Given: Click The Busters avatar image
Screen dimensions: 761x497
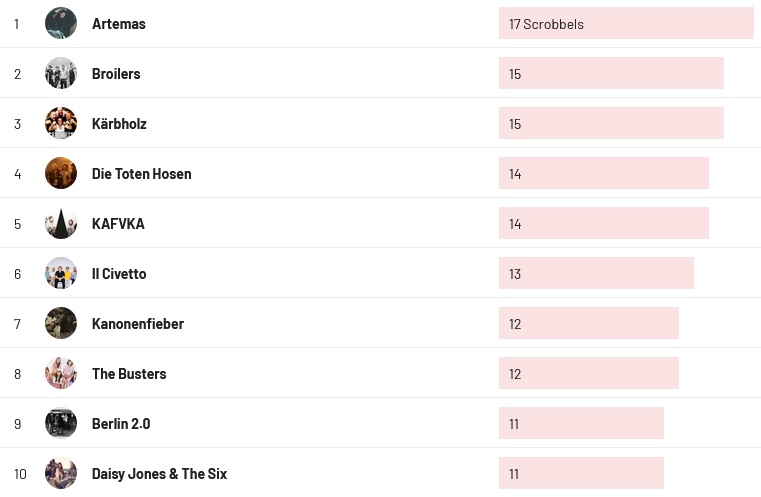Looking at the screenshot, I should pos(61,373).
